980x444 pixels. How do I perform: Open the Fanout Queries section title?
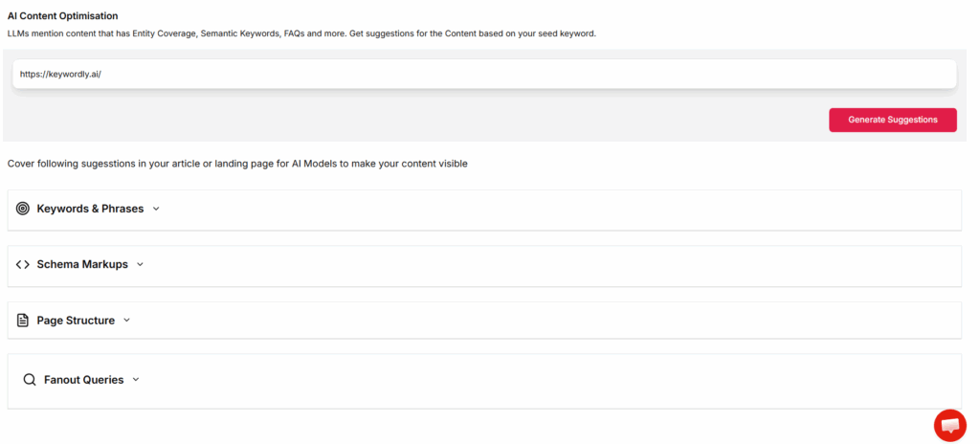coord(83,380)
